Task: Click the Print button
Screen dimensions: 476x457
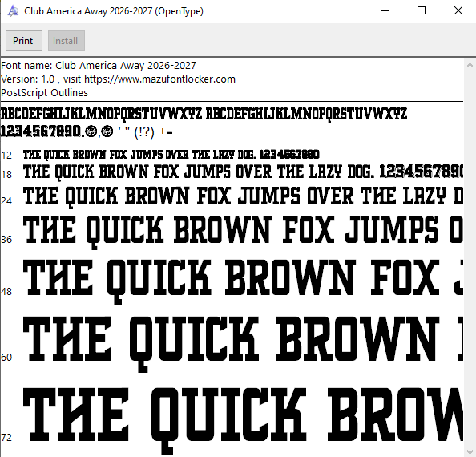Action: click(x=24, y=40)
